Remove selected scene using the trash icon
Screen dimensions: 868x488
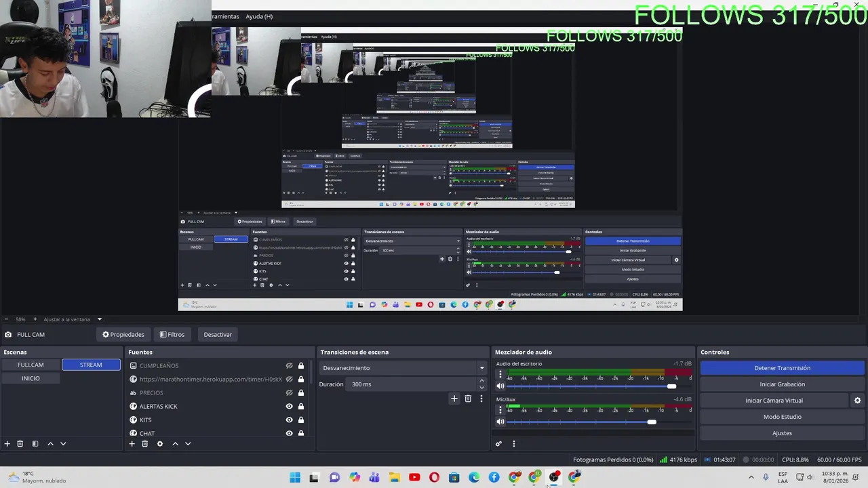20,444
